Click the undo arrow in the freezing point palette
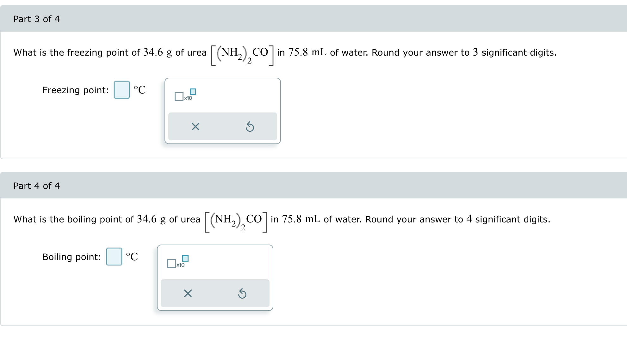 click(x=250, y=126)
